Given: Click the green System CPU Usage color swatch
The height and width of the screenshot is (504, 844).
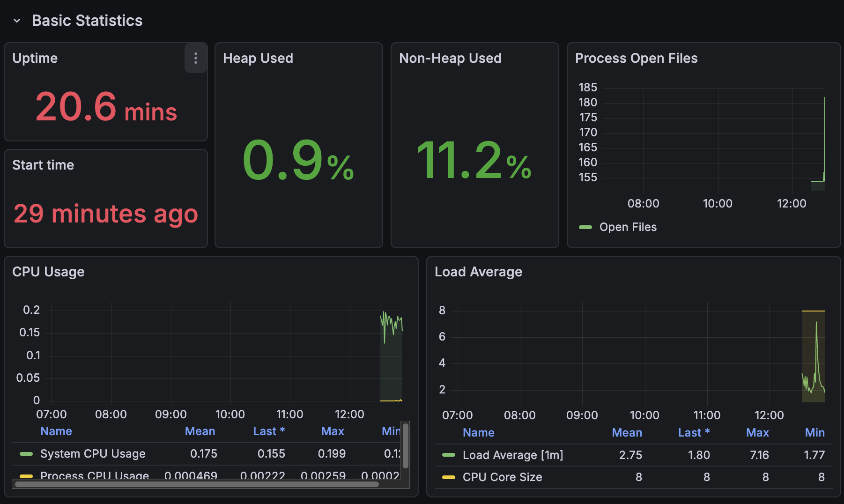Looking at the screenshot, I should coord(26,453).
